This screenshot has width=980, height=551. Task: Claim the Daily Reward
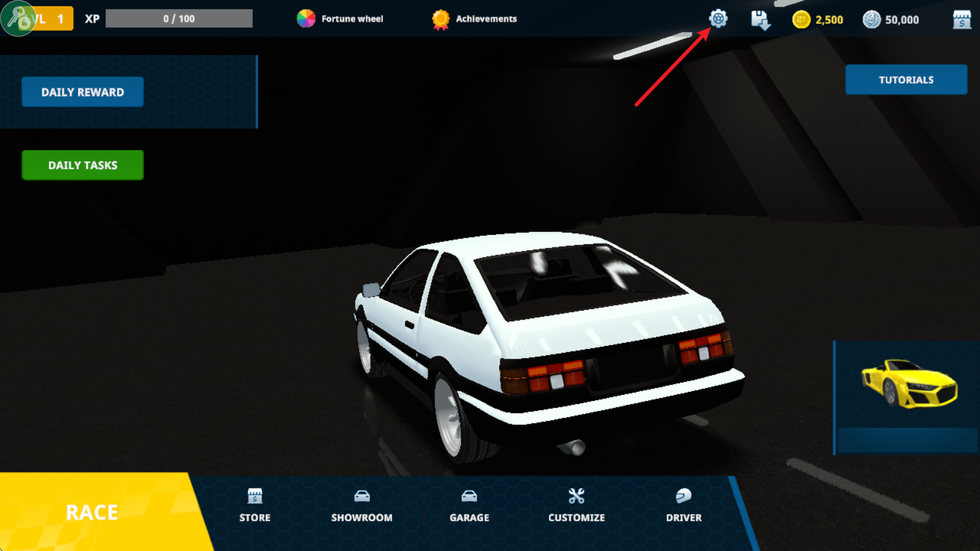tap(82, 92)
